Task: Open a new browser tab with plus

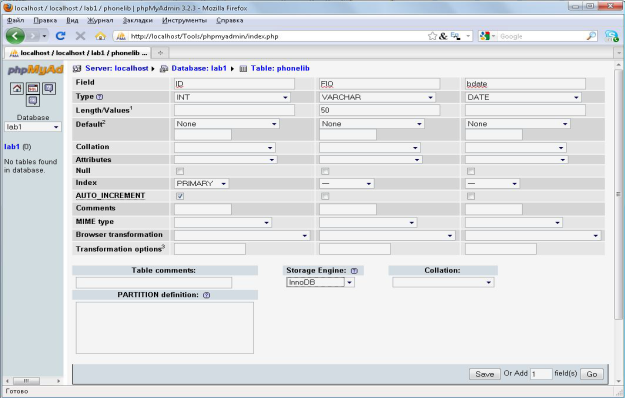Action: tap(160, 53)
